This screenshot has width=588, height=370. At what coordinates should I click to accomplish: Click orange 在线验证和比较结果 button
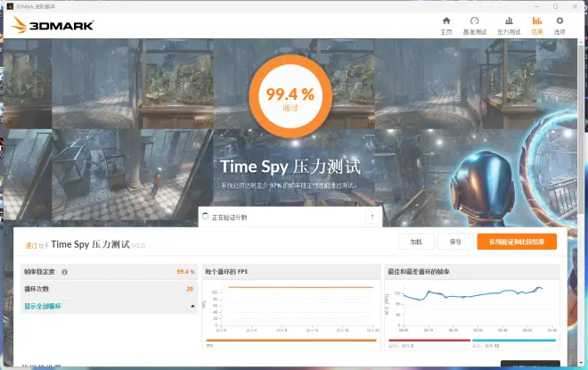[517, 242]
